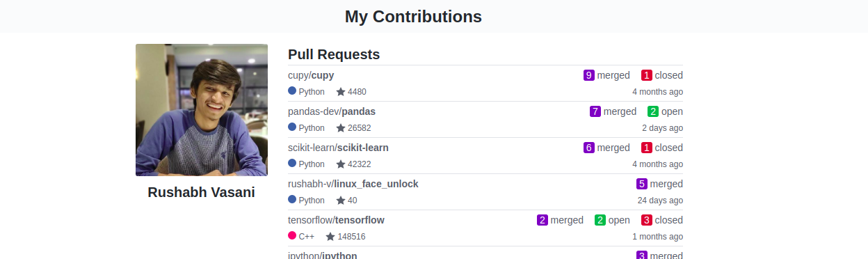Screen dimensions: 868x259
Task: Click the green 2 open badge for pandas
Action: [x=653, y=111]
